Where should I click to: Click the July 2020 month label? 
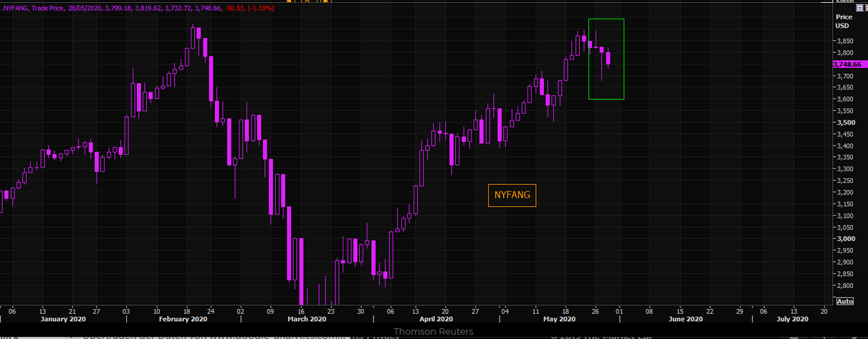[793, 319]
